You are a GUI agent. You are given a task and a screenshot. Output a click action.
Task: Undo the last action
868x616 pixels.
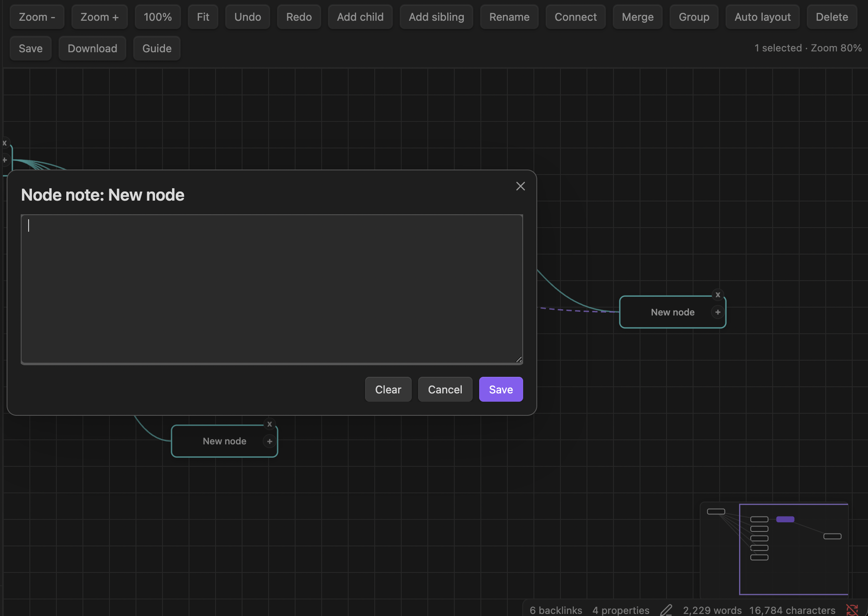247,17
